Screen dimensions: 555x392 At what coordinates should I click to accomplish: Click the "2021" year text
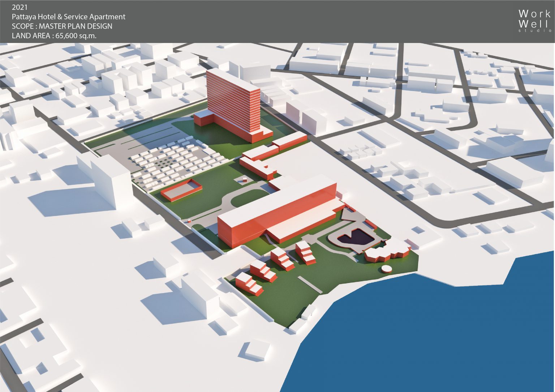tap(20, 7)
